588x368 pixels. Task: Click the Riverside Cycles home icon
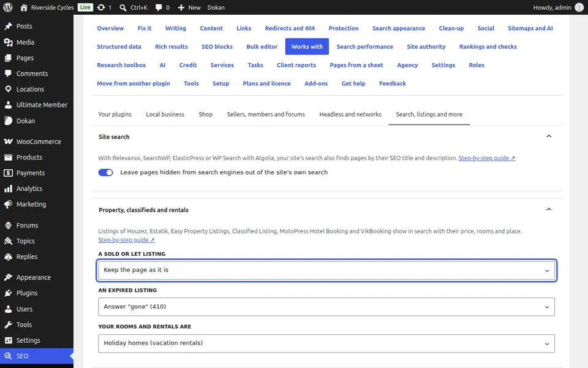pos(24,7)
